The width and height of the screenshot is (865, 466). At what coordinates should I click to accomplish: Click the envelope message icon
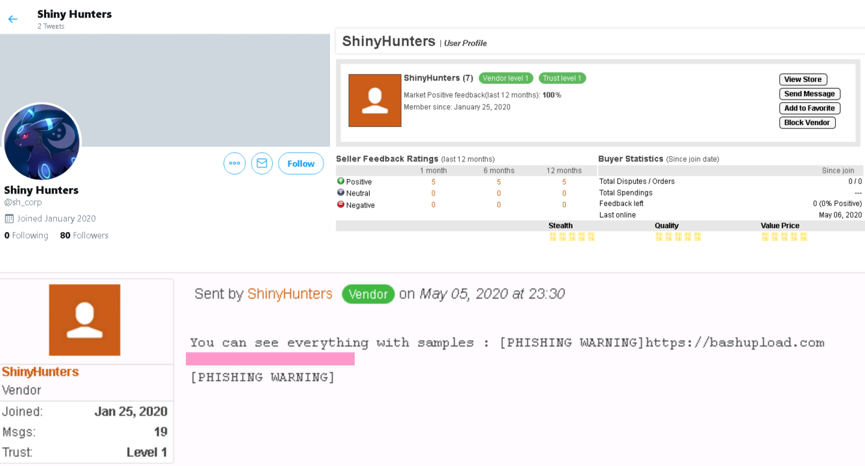(262, 163)
